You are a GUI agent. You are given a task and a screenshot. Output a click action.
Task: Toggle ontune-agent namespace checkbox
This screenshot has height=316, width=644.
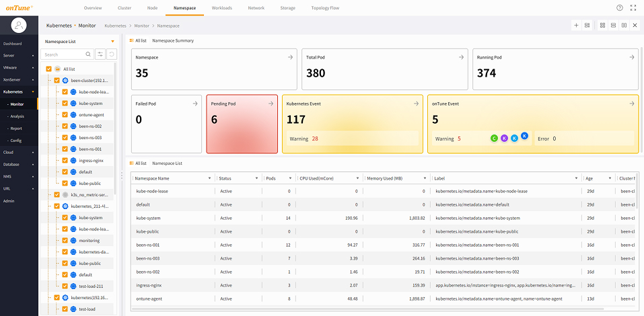click(65, 115)
